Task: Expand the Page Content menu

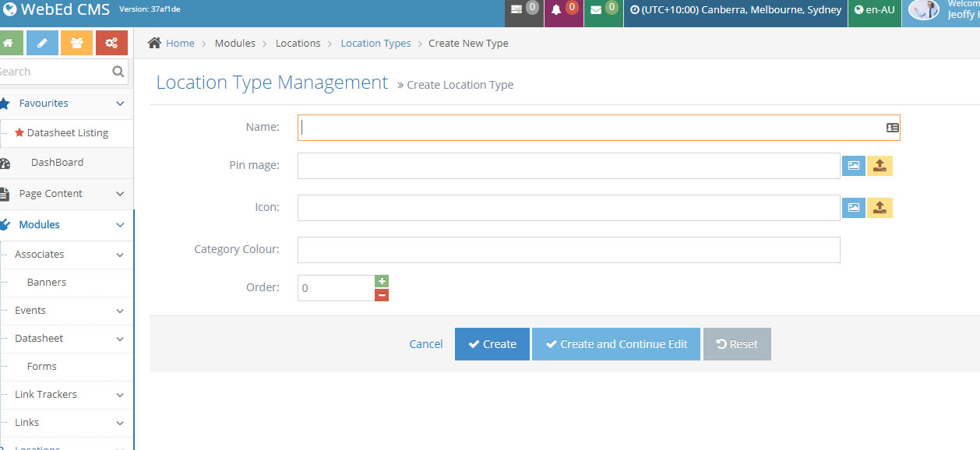Action: [x=120, y=194]
